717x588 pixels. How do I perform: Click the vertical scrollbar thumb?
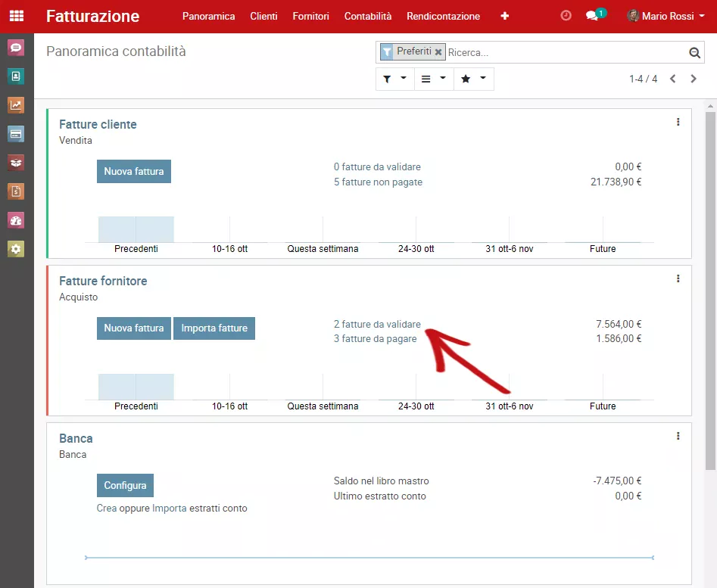pos(710,290)
